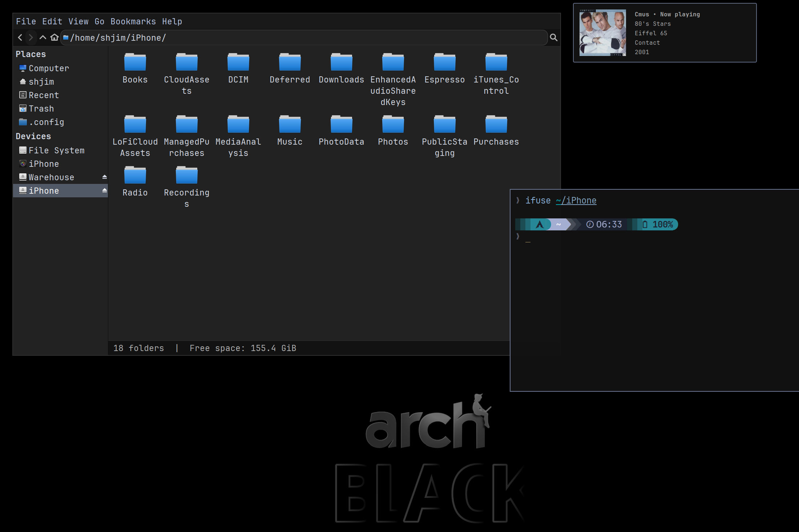Select the Purchases folder icon
799x532 pixels.
[x=496, y=124]
